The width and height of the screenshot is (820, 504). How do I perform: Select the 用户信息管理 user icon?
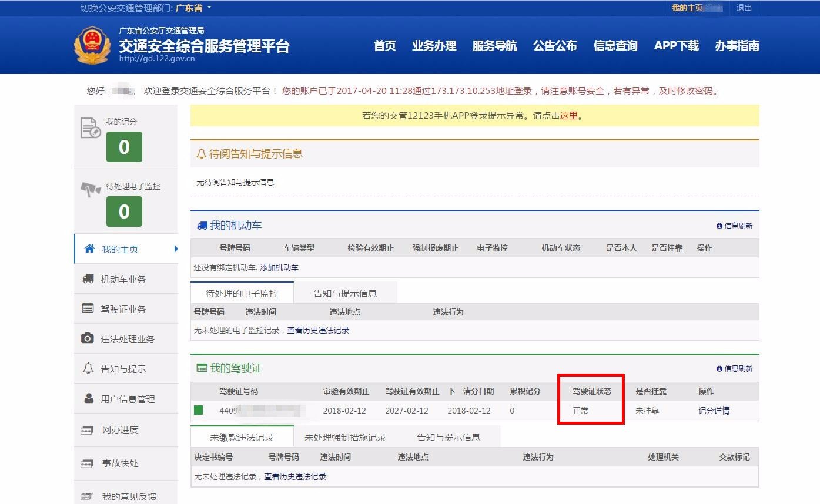88,398
